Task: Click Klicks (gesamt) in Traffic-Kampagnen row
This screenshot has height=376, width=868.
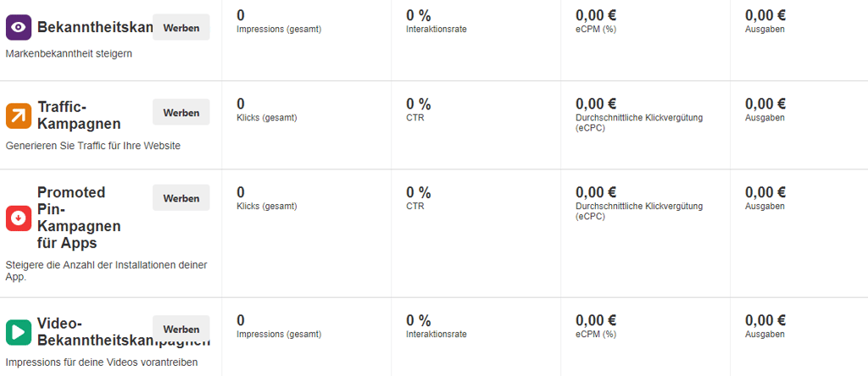Action: [267, 118]
